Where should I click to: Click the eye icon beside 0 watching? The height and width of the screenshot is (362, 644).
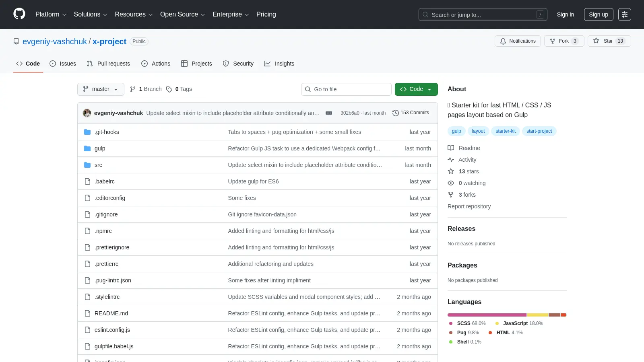pyautogui.click(x=451, y=183)
